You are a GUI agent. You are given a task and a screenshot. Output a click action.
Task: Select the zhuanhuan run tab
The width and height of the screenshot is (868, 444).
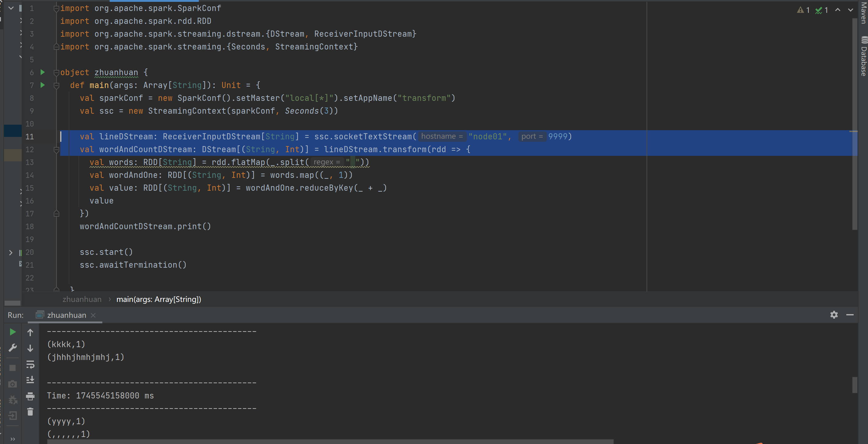(66, 315)
